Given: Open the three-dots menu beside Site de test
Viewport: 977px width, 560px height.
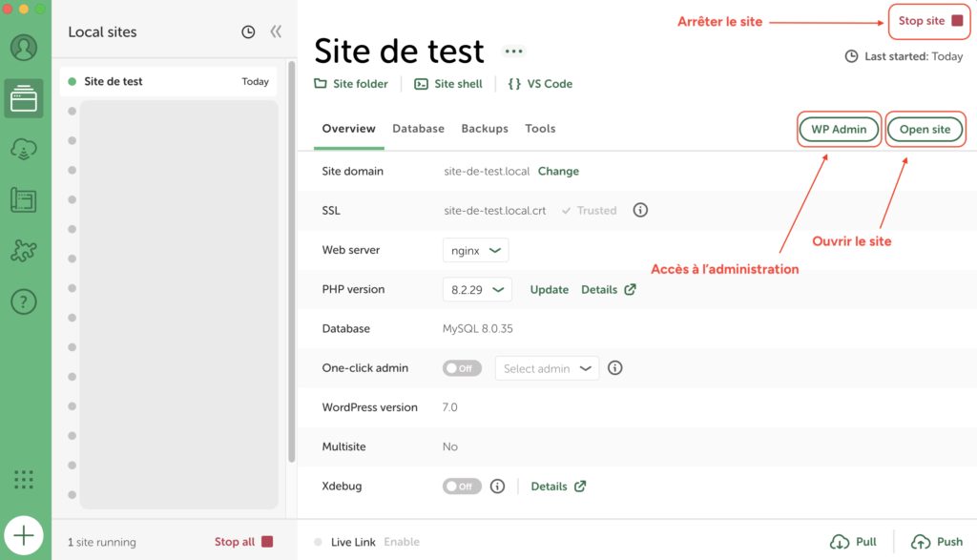Looking at the screenshot, I should tap(513, 52).
